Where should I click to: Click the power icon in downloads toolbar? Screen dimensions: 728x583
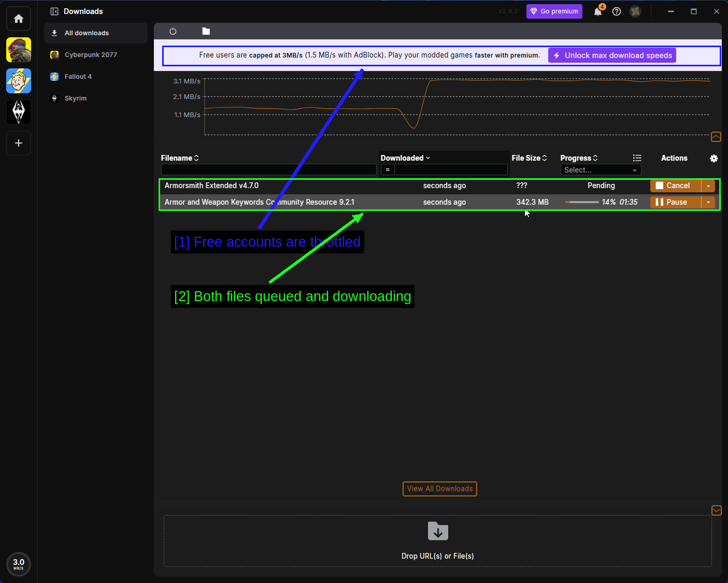click(x=173, y=31)
